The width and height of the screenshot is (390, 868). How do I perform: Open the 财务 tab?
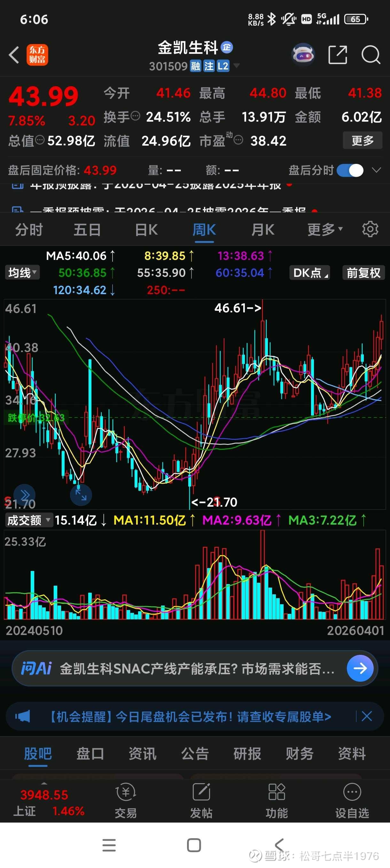click(x=300, y=754)
